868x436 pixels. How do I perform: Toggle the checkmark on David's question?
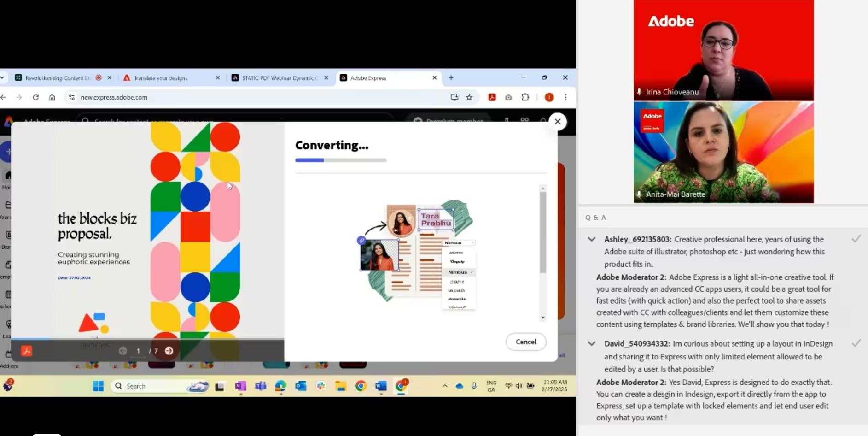tap(856, 343)
